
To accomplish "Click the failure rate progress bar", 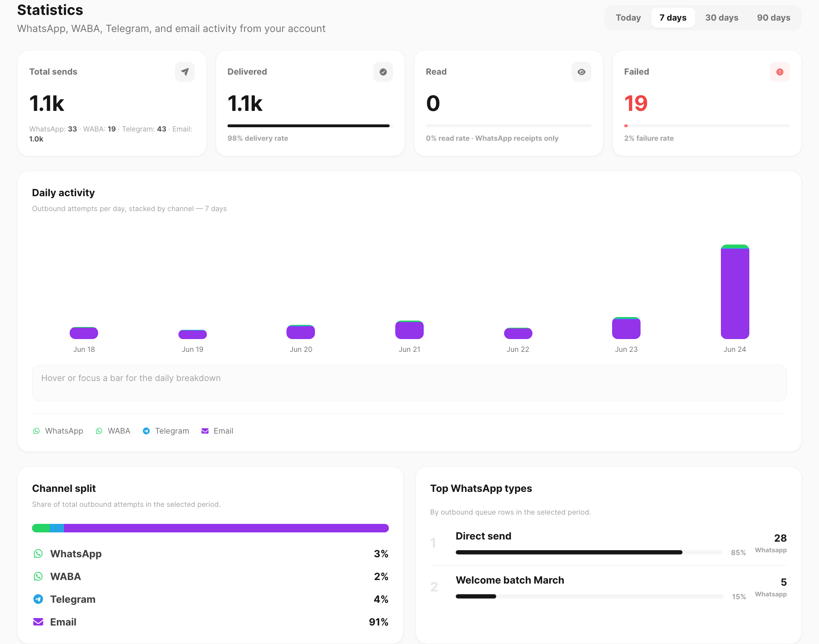I will click(x=707, y=126).
